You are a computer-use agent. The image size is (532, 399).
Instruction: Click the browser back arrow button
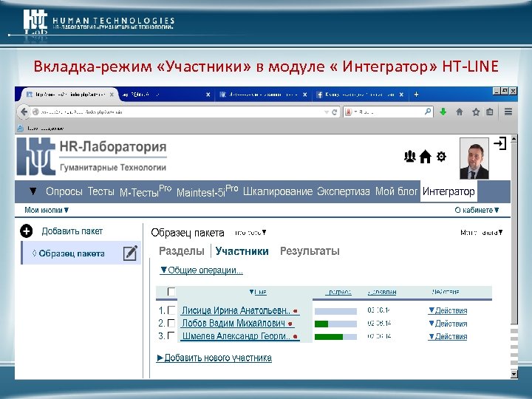point(24,112)
